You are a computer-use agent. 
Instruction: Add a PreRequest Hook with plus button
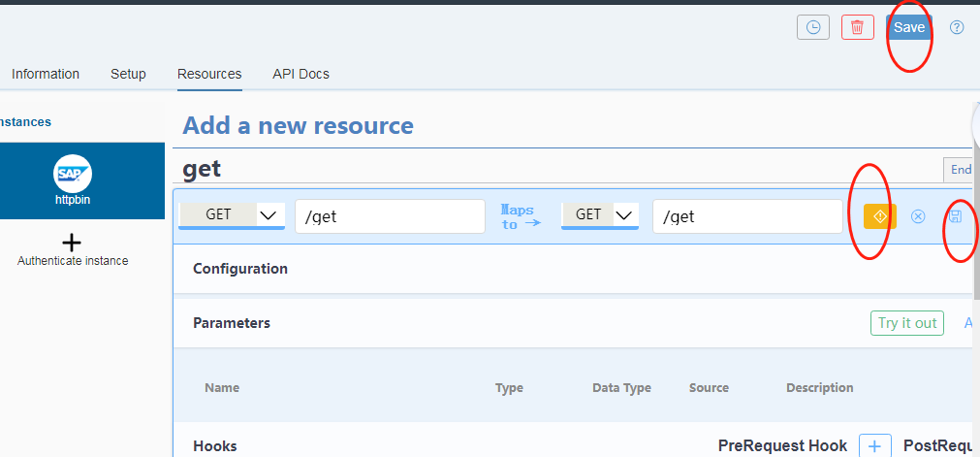tap(874, 445)
